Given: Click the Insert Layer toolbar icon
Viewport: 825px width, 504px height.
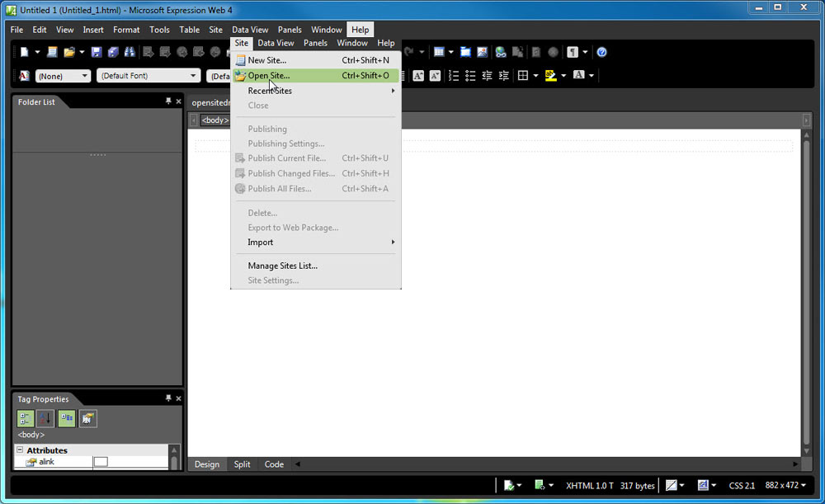Looking at the screenshot, I should (465, 52).
